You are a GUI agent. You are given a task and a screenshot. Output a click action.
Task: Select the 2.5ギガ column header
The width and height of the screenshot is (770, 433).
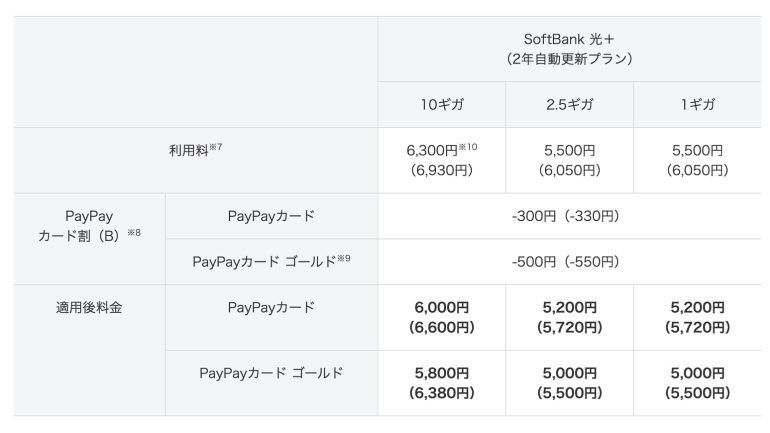[x=569, y=105]
